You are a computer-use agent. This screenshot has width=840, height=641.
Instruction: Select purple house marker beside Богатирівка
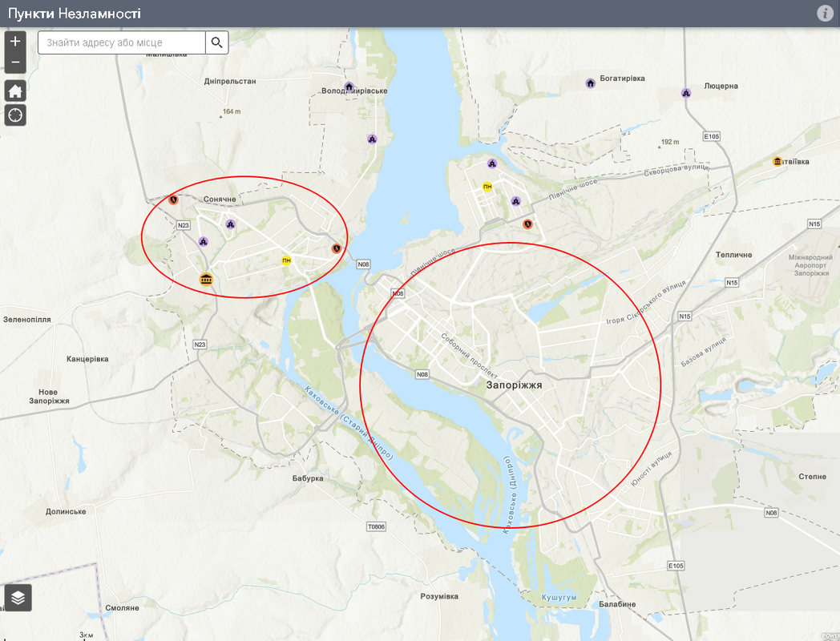591,83
